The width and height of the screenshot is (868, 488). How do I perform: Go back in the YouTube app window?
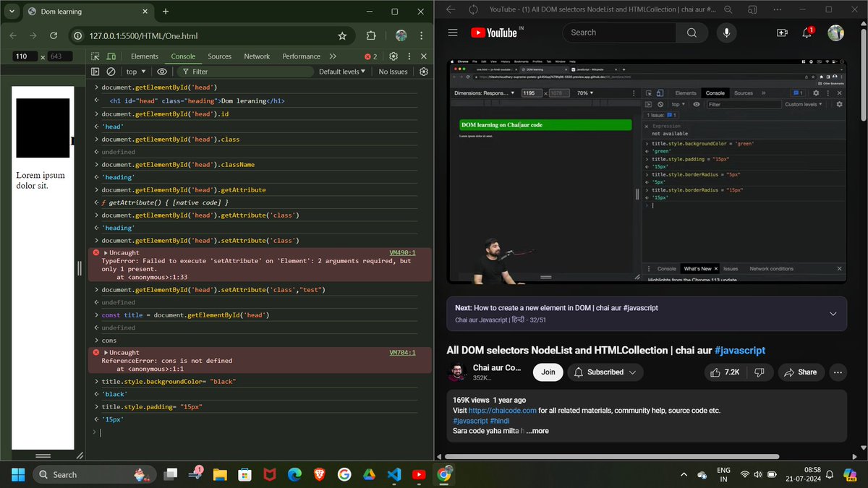[x=451, y=9]
